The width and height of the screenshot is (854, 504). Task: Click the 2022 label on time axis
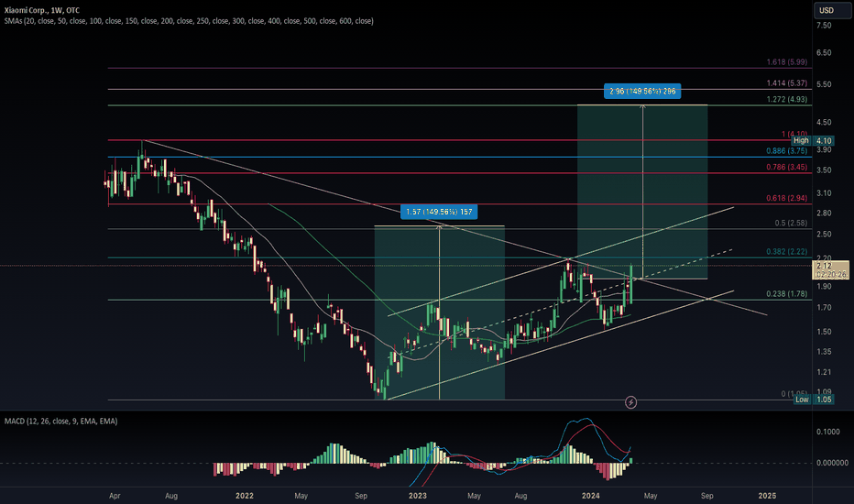pos(245,495)
